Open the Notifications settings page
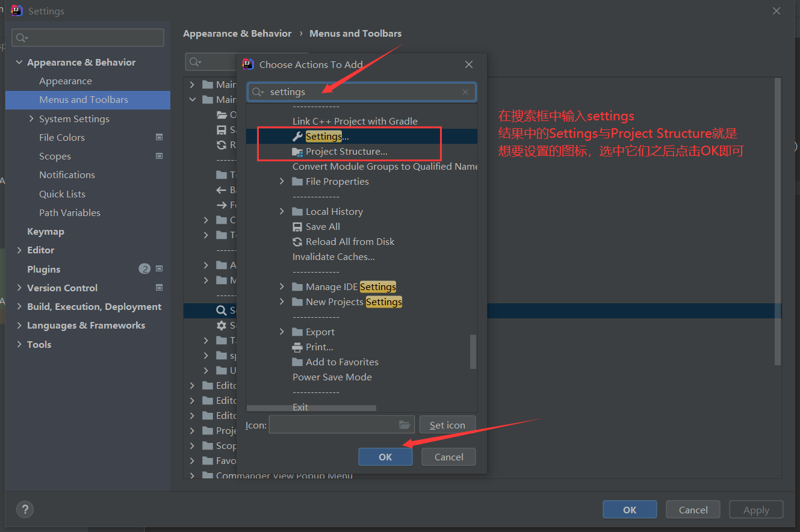Viewport: 800px width, 532px height. pos(67,175)
